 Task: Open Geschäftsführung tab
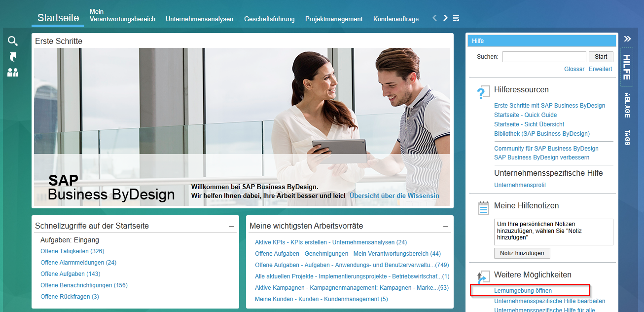[x=269, y=19]
